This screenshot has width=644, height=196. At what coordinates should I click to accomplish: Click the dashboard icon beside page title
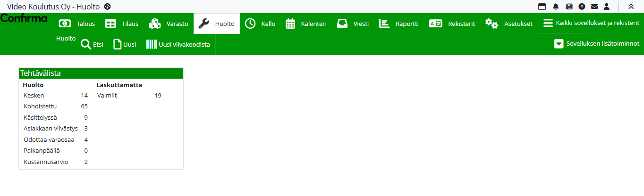(x=107, y=7)
